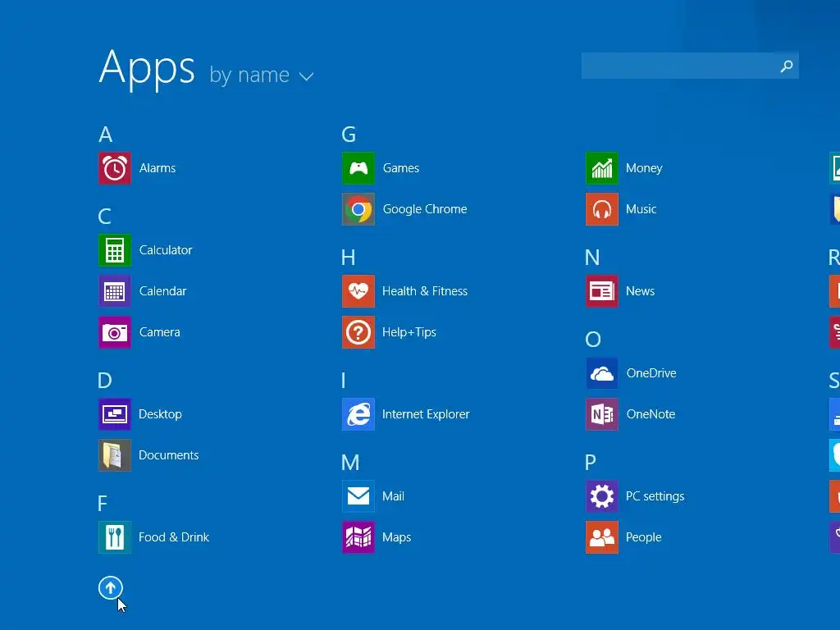Select the letter P group header

tap(591, 463)
